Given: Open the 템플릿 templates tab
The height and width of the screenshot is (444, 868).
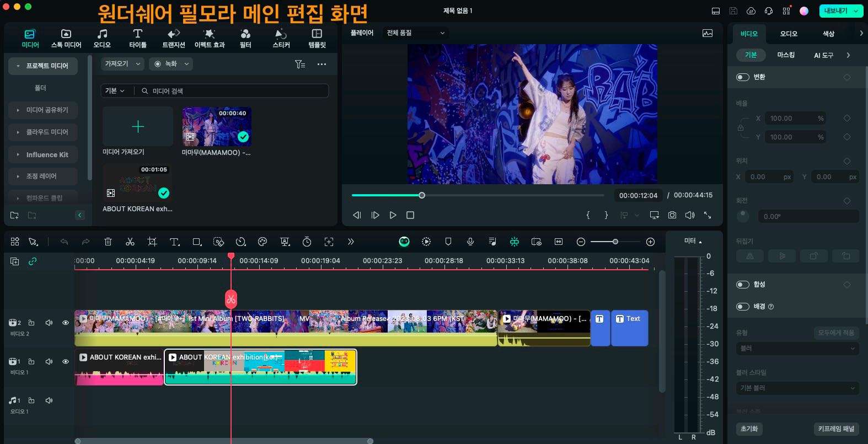Looking at the screenshot, I should 317,39.
